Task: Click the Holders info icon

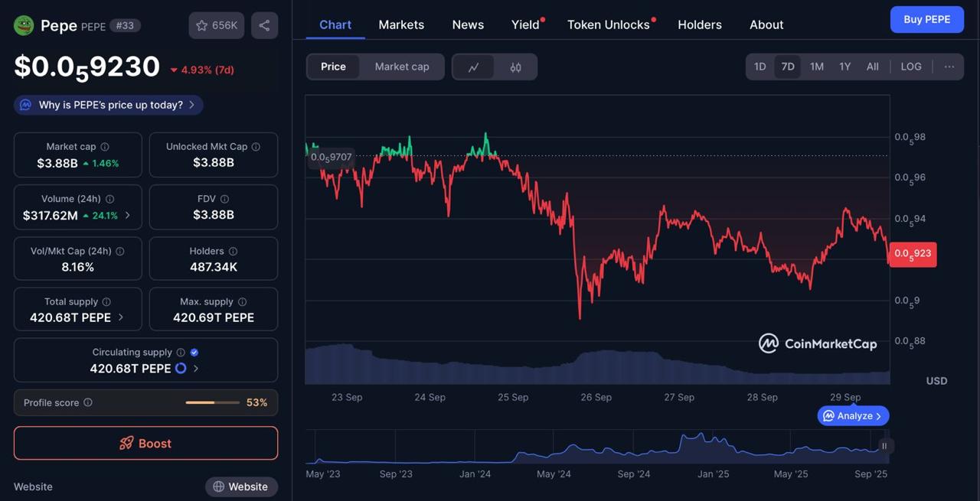Action: (233, 252)
